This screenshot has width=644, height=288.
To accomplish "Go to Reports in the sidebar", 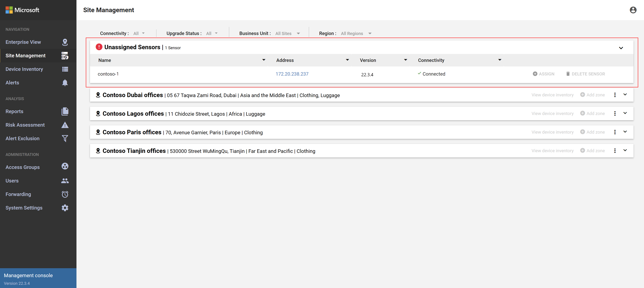I will (15, 111).
